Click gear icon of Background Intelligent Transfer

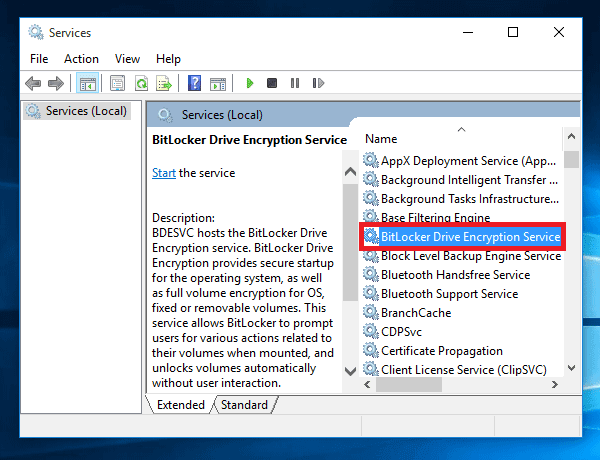point(370,179)
